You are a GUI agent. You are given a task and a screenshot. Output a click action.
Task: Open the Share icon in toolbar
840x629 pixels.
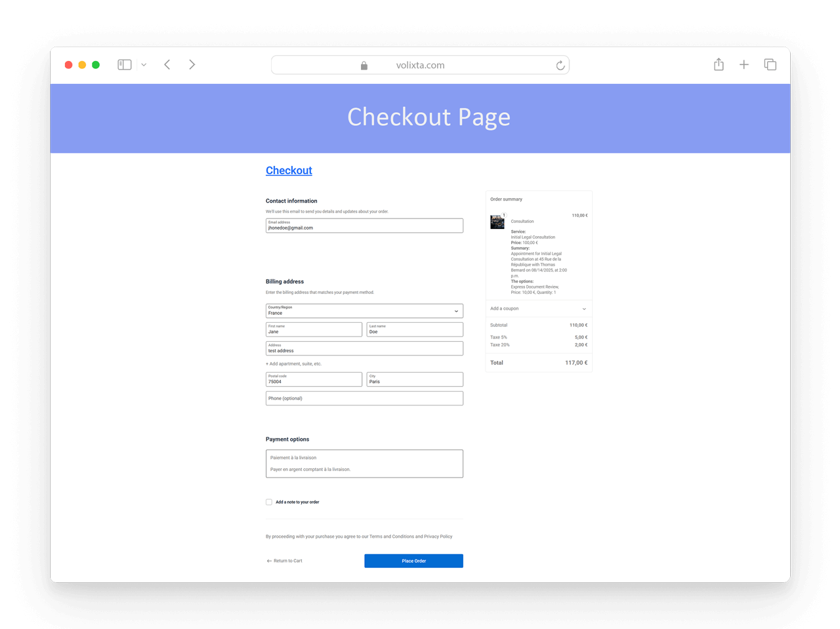[719, 64]
